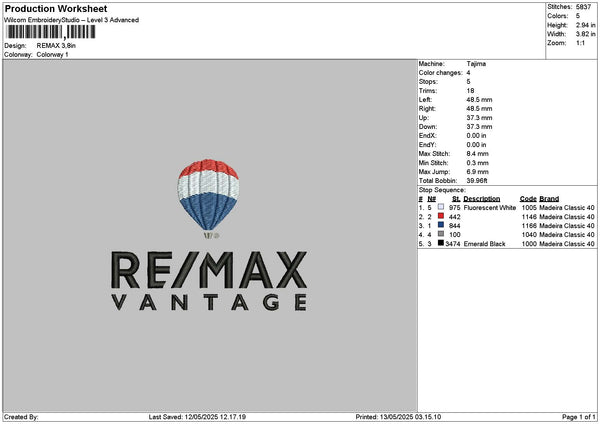Viewport: 600px width, 424px height.
Task: Click the Code column header
Action: [528, 199]
